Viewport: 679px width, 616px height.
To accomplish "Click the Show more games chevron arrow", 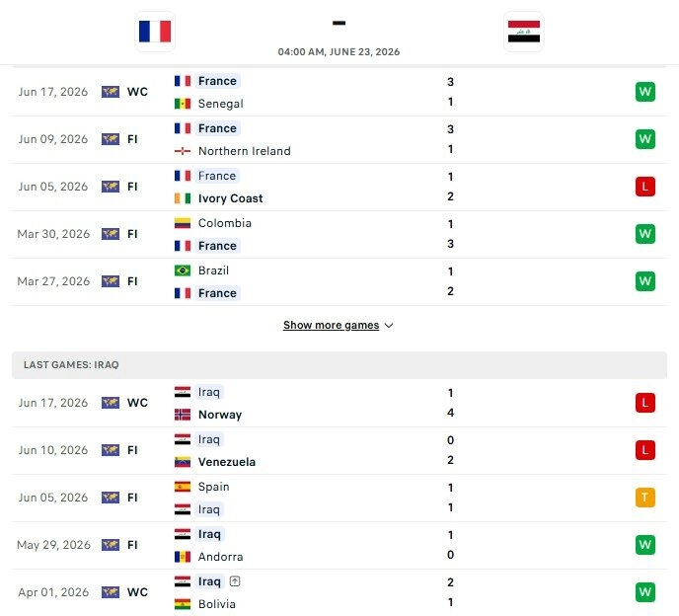I will coord(389,326).
